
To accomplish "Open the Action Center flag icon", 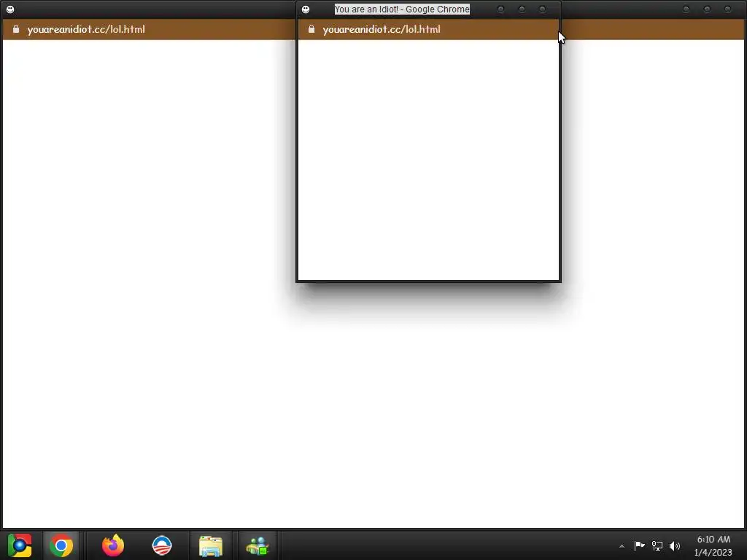I will [639, 545].
